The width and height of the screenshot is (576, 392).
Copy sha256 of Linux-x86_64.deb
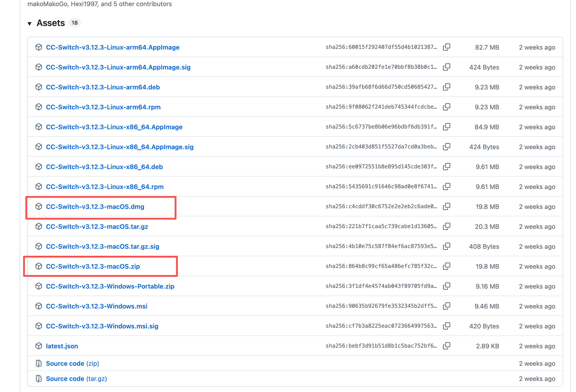pyautogui.click(x=446, y=167)
